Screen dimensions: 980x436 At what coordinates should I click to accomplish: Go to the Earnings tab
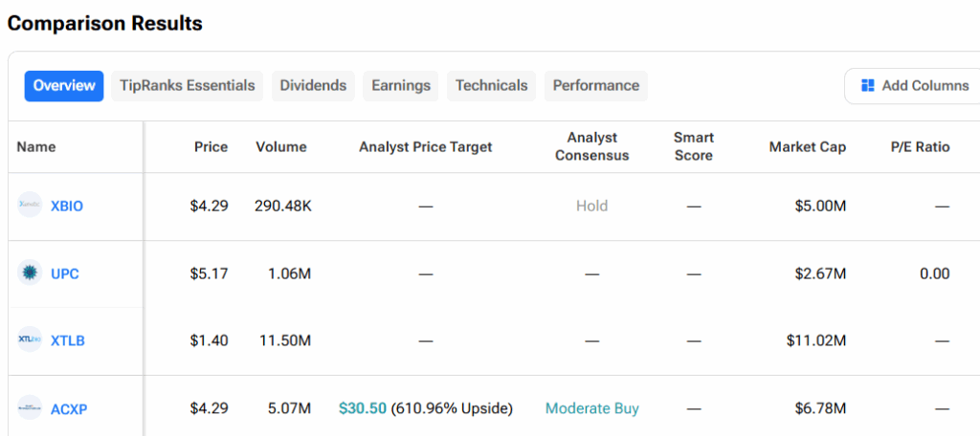coord(401,86)
